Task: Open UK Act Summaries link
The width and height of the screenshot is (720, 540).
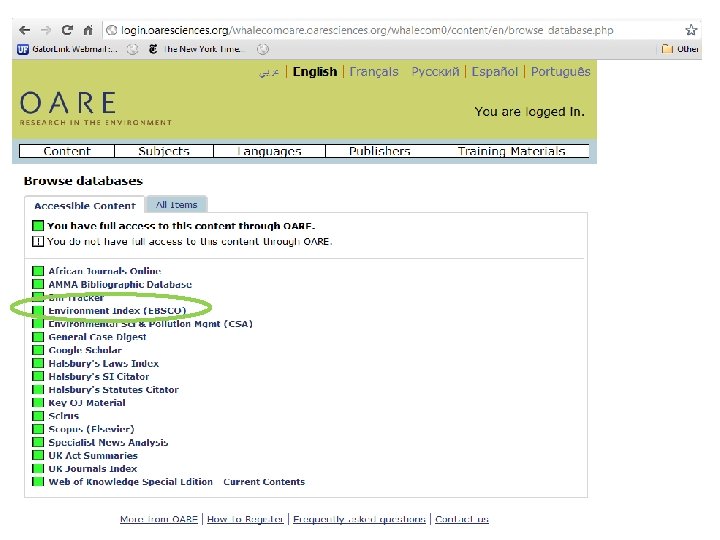Action: pos(93,456)
